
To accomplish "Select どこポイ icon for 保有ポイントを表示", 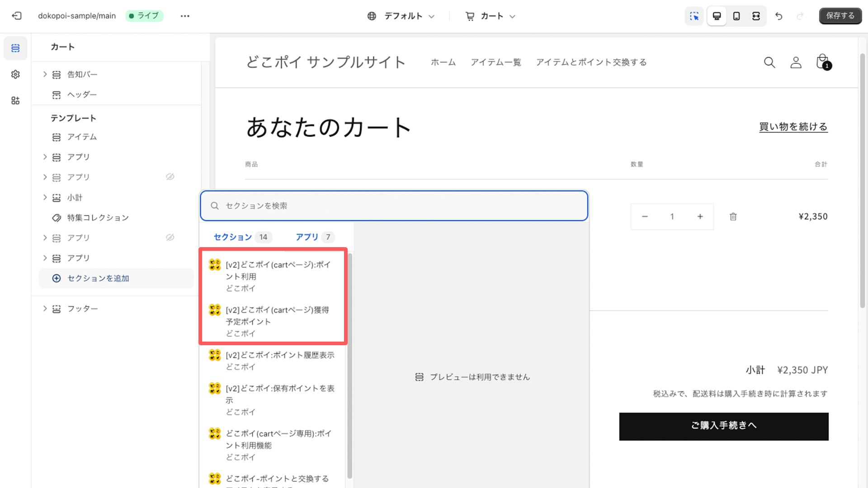I will click(215, 389).
